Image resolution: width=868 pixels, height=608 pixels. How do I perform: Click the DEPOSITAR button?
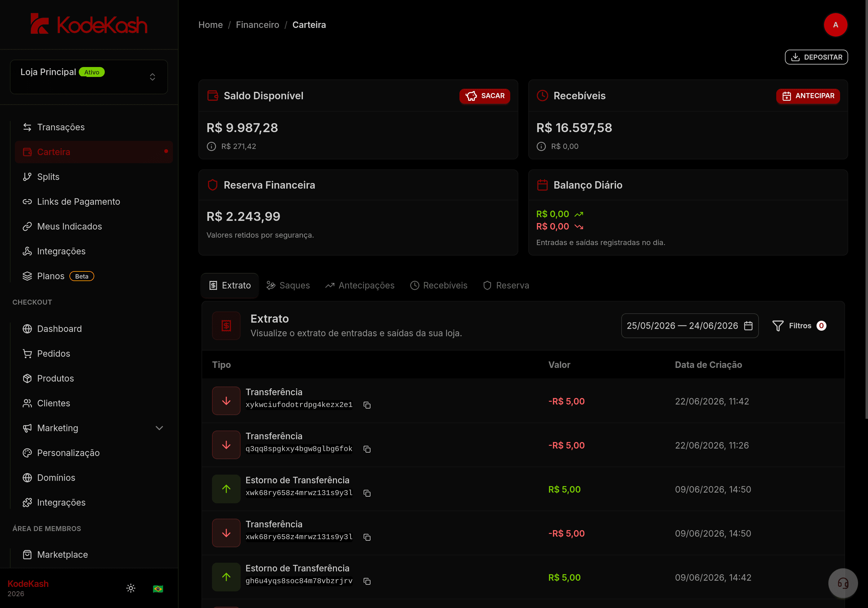(x=816, y=57)
